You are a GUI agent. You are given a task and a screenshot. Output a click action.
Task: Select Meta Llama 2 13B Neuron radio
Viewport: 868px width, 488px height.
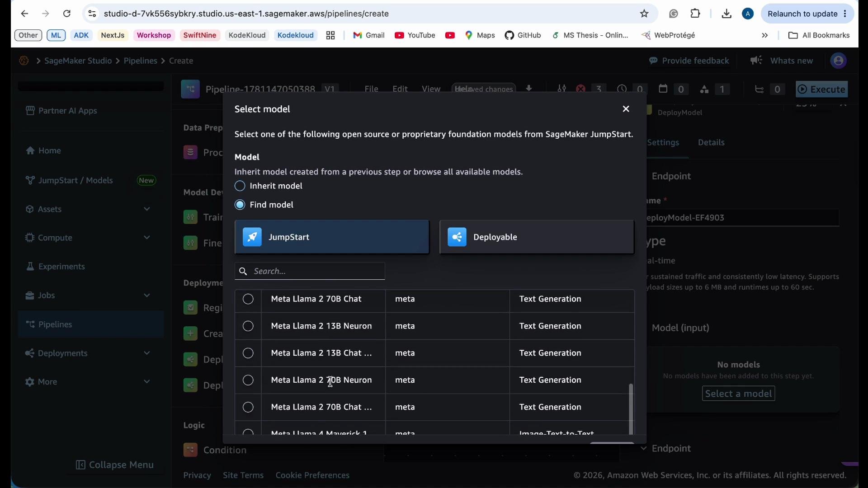[248, 326]
